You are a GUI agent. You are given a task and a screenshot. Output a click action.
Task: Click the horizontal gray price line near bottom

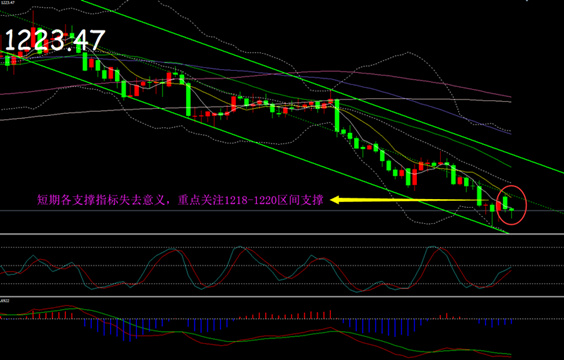pyautogui.click(x=282, y=211)
